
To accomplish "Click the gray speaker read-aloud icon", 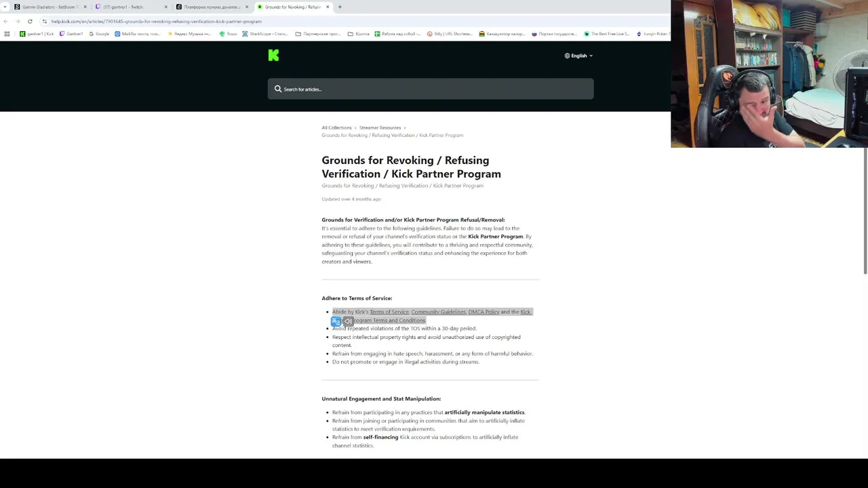I will point(348,321).
